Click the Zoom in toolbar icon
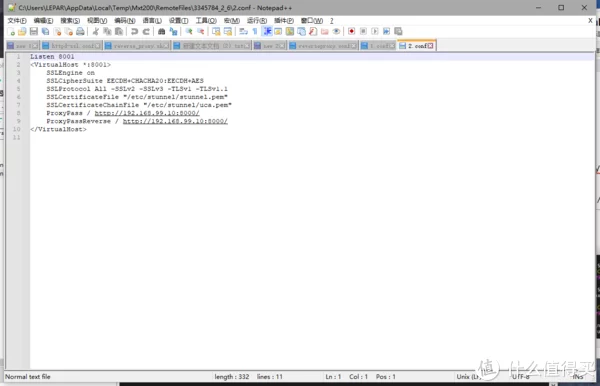Viewport: 600px width, 386px height. click(x=189, y=31)
